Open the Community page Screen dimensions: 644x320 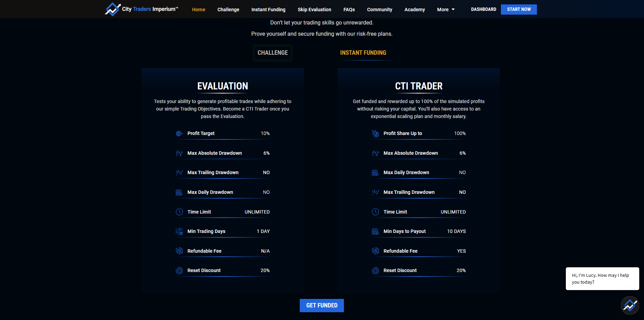coord(380,10)
